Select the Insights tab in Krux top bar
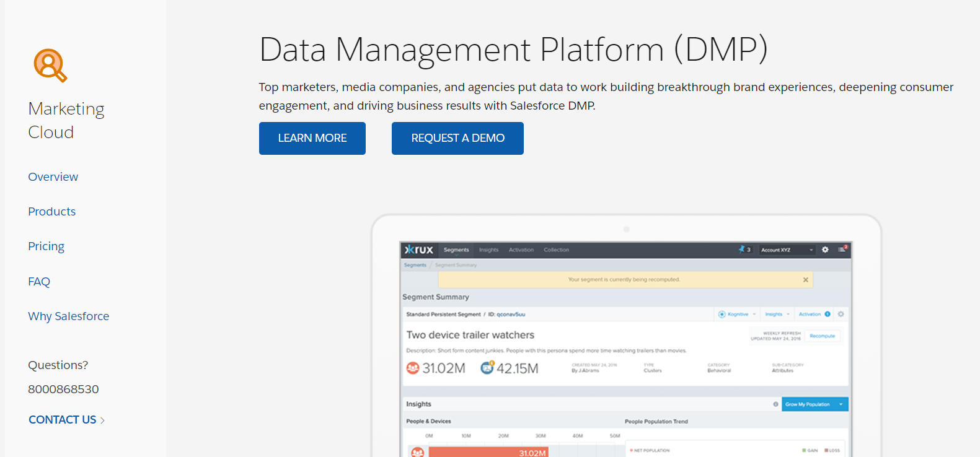This screenshot has height=457, width=980. [488, 250]
